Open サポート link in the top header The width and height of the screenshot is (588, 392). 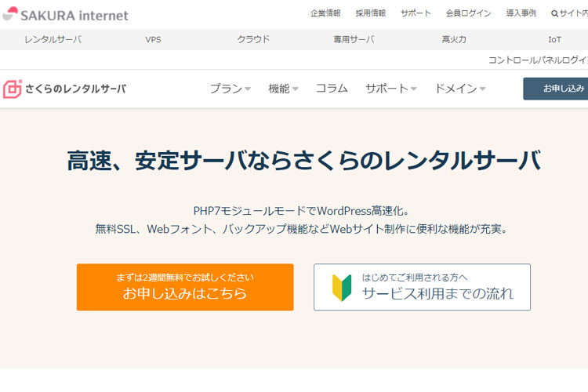[x=416, y=13]
